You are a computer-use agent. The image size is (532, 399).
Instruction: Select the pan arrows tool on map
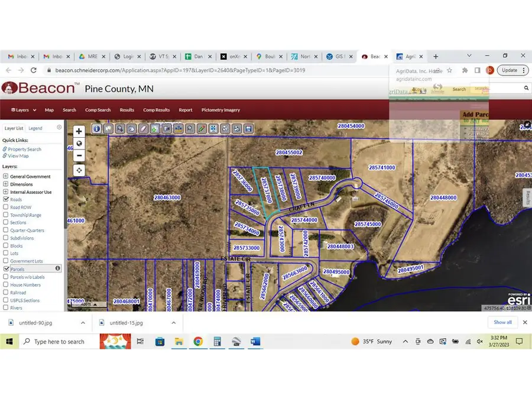[79, 170]
